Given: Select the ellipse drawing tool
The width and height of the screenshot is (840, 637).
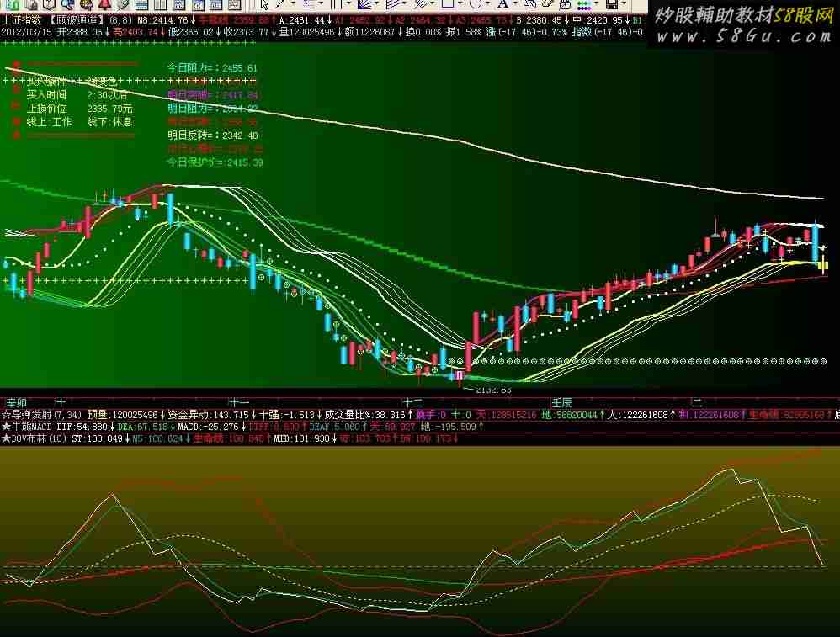Looking at the screenshot, I should (x=476, y=3).
